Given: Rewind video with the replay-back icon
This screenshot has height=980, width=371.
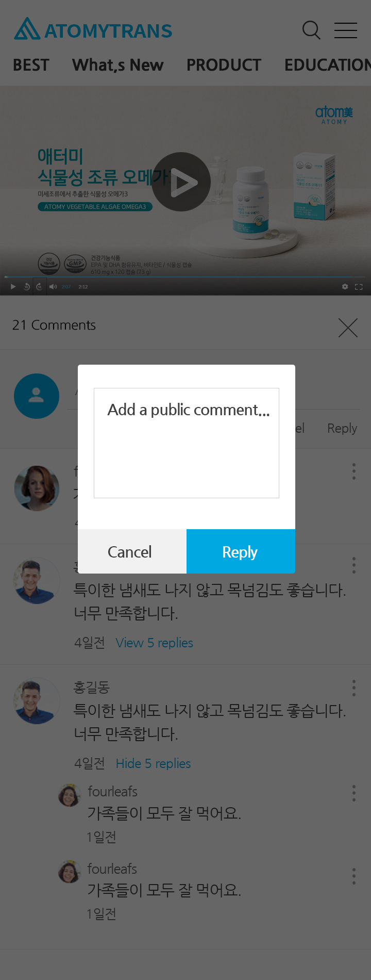Looking at the screenshot, I should pos(27,287).
